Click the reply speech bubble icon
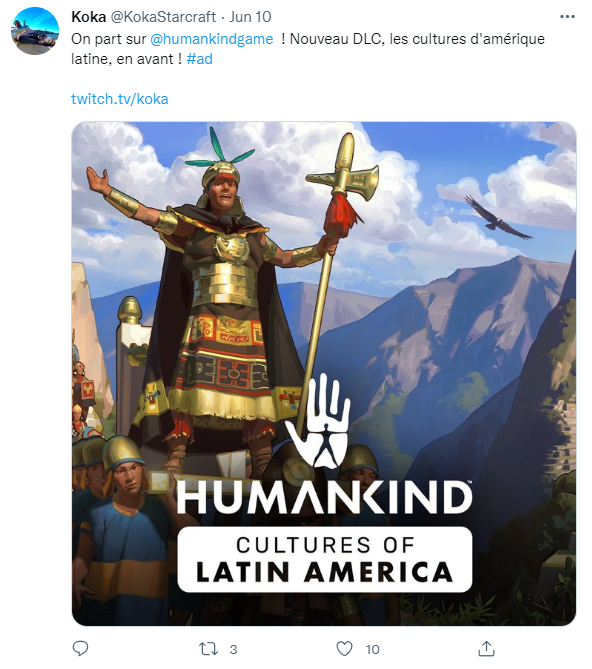This screenshot has height=669, width=592. coord(80,649)
